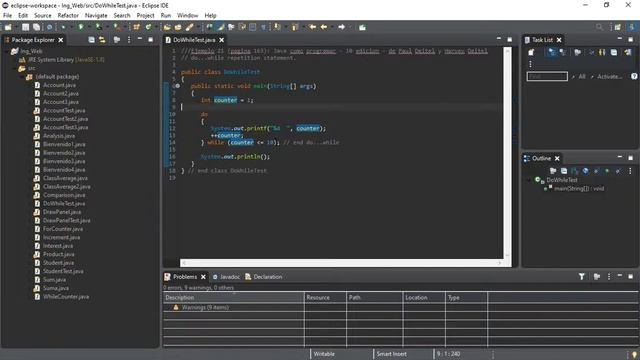Expand the JRE System Library node

(x=14, y=60)
